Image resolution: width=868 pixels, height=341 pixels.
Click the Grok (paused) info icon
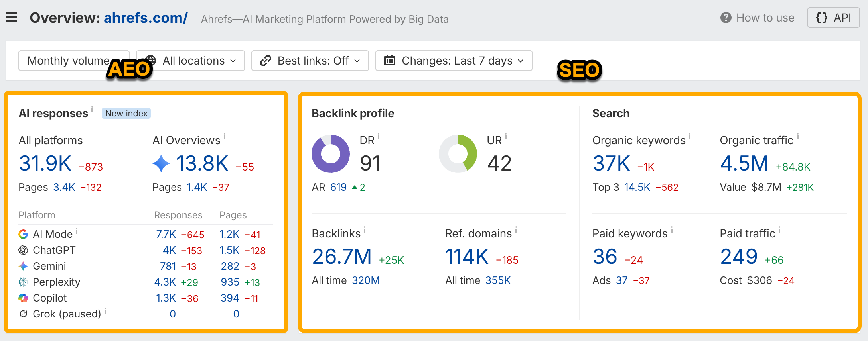tap(105, 310)
